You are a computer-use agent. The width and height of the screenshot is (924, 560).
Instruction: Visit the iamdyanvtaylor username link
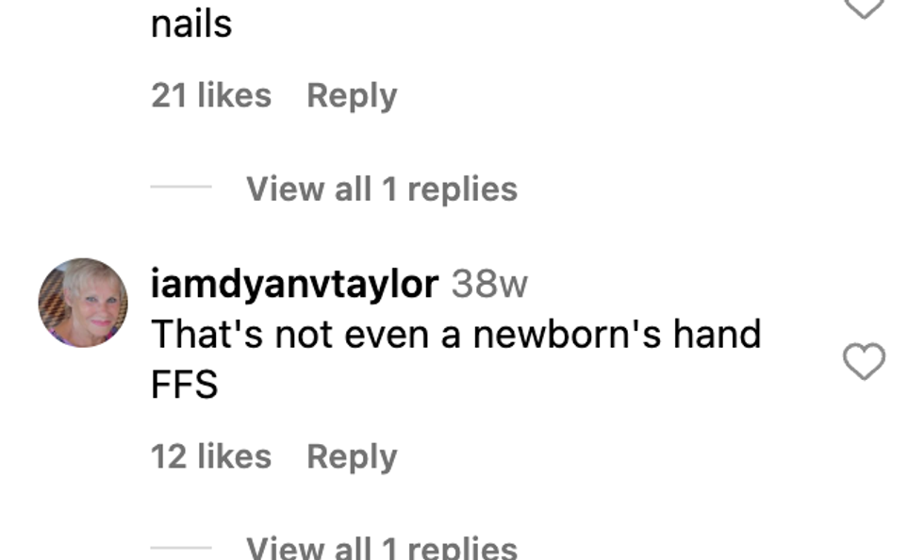(294, 284)
